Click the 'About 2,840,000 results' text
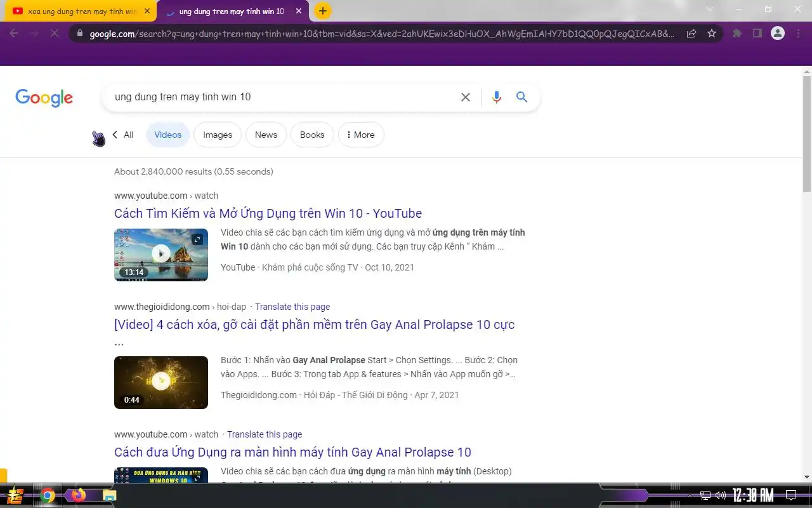This screenshot has width=812, height=508. click(193, 171)
